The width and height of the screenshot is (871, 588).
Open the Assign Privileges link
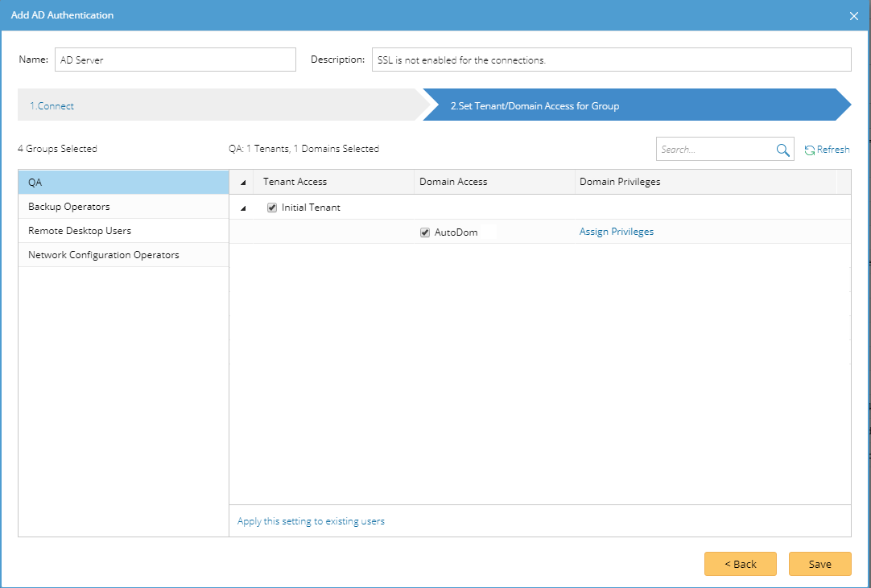coord(617,232)
